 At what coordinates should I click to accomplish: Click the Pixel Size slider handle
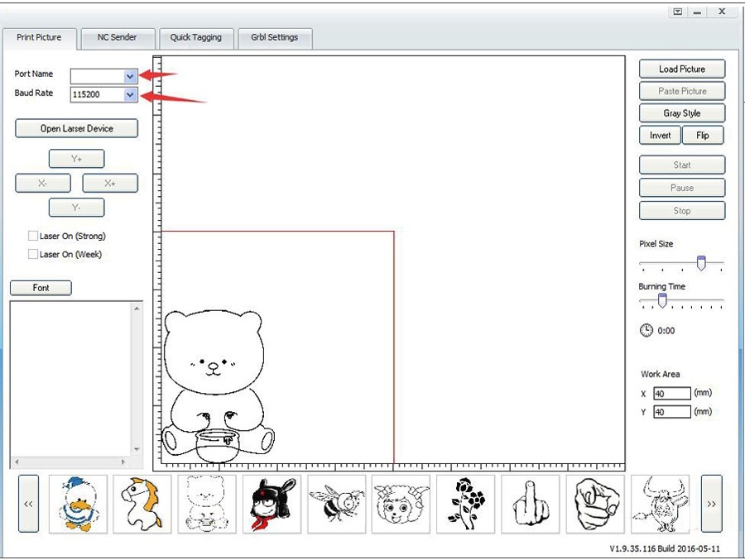coord(701,262)
